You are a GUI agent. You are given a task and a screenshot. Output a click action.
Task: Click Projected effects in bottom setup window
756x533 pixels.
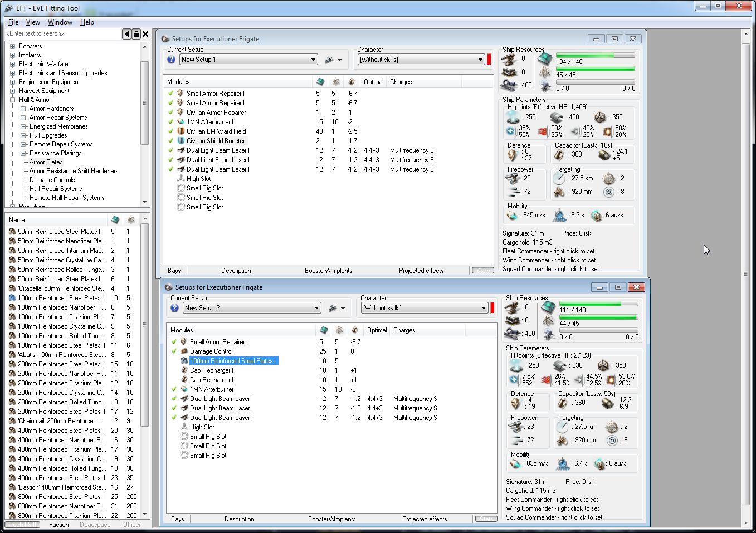point(424,519)
